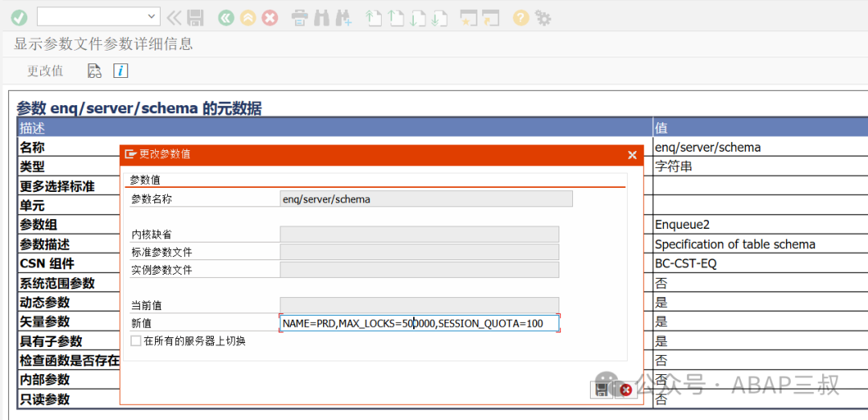Screen dimensions: 868x420
Task: Click the green Back icon
Action: tap(225, 18)
